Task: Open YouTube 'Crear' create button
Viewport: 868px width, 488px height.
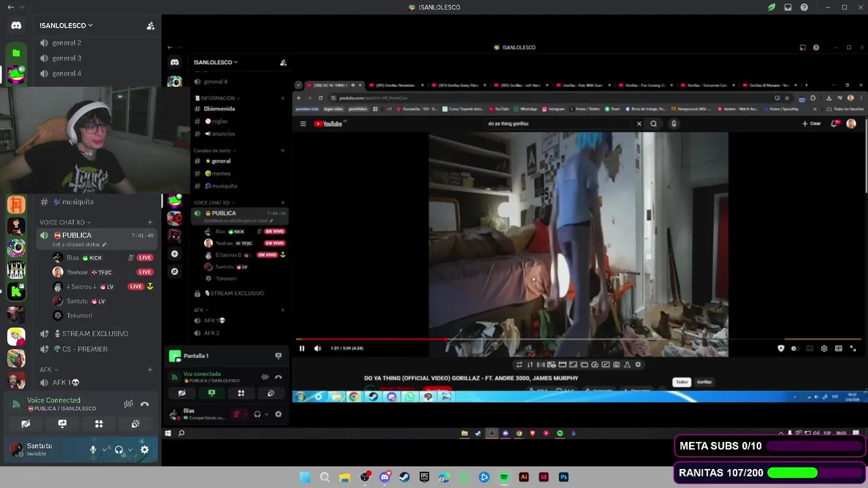Action: click(x=811, y=124)
